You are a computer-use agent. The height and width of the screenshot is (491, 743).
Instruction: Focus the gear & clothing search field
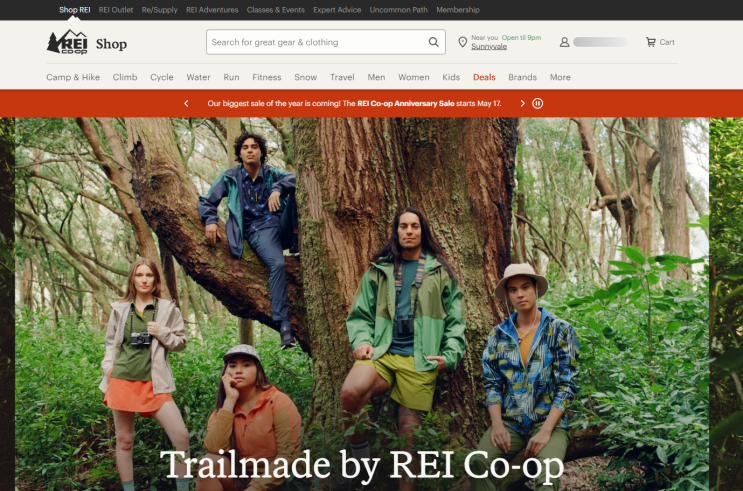[x=326, y=42]
